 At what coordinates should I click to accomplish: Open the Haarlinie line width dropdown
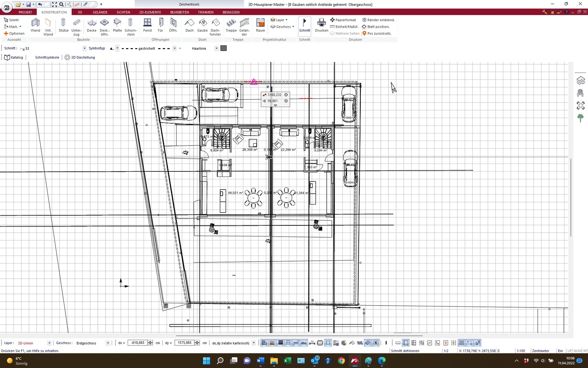(x=217, y=48)
